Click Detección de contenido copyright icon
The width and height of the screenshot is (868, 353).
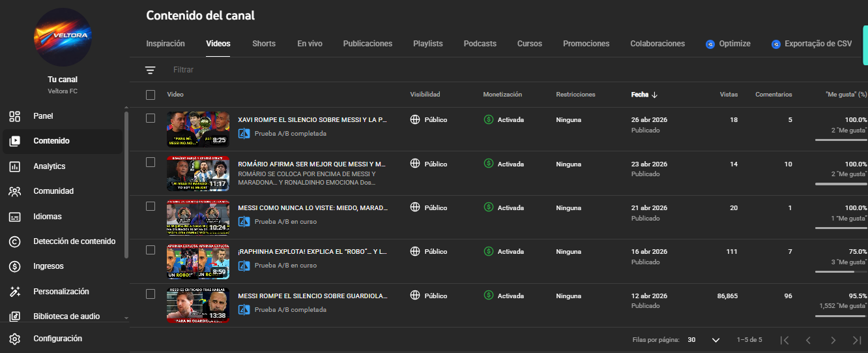(14, 241)
